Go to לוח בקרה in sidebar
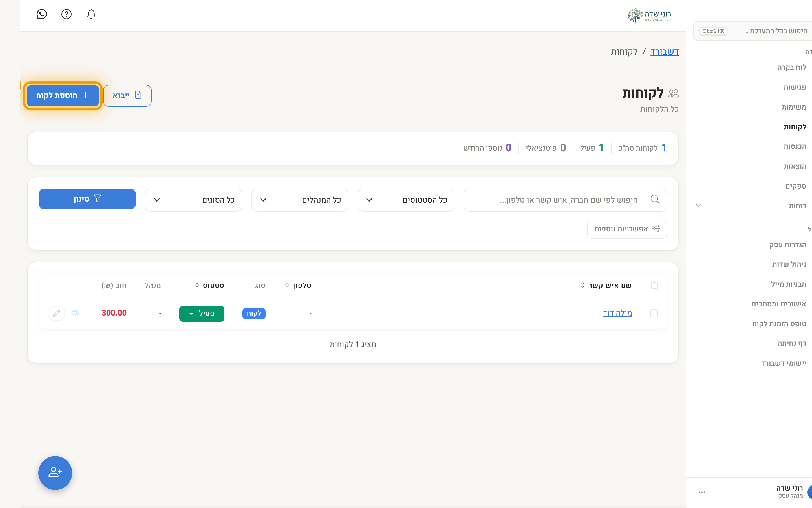The height and width of the screenshot is (508, 812). 791,67
